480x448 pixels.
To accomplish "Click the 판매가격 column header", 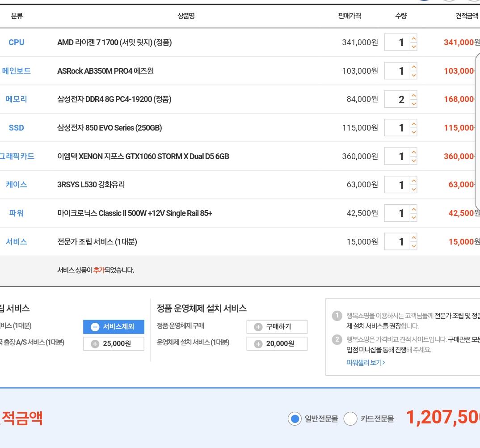I will 349,16.
